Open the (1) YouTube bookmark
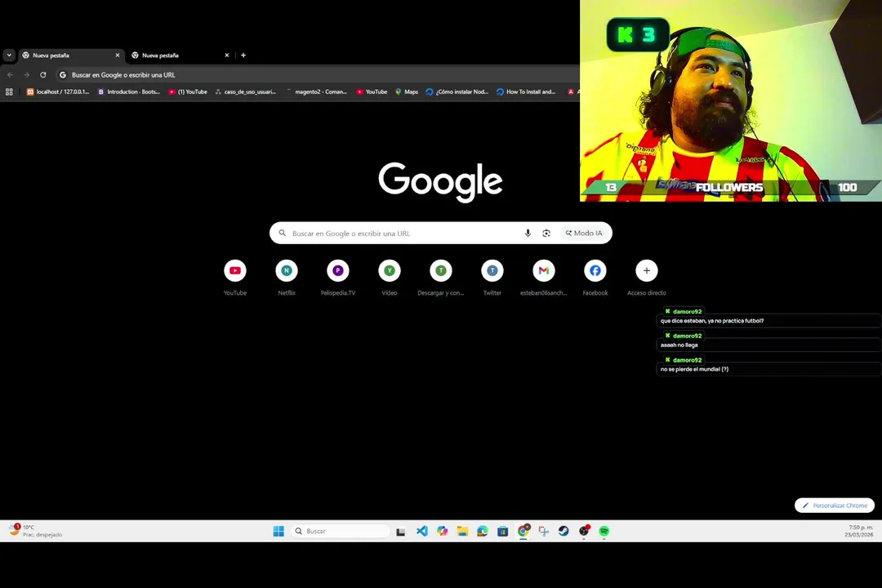The height and width of the screenshot is (588, 882). click(x=188, y=91)
